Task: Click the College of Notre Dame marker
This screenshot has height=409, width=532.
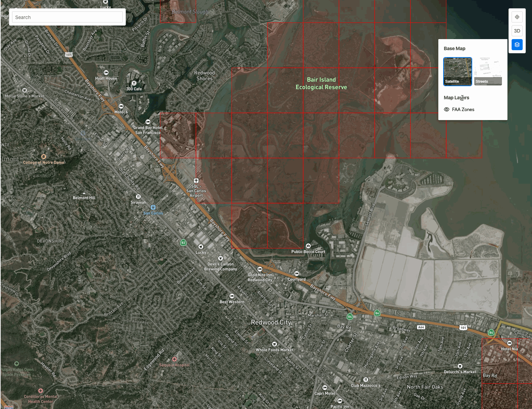Action: point(44,157)
